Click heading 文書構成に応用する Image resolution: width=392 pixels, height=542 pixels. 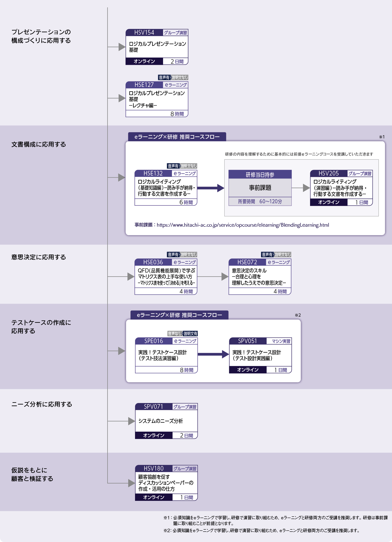[x=39, y=144]
